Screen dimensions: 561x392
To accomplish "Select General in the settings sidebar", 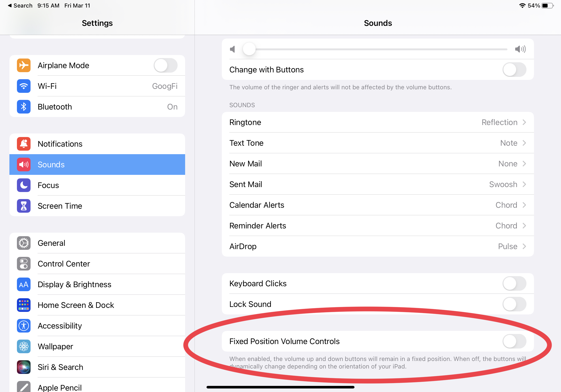I will (x=51, y=243).
